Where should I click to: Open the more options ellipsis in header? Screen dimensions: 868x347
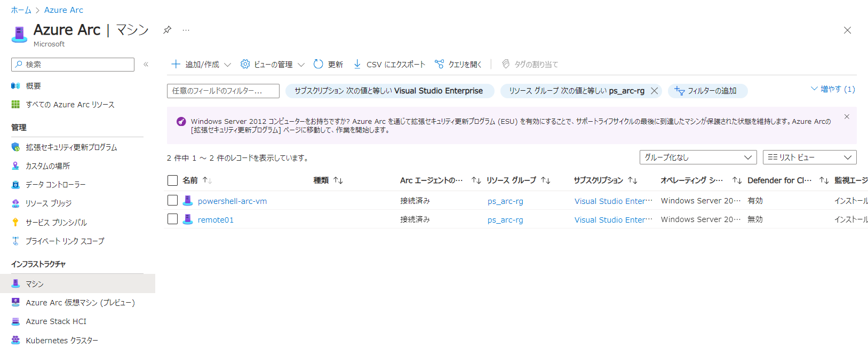(186, 30)
